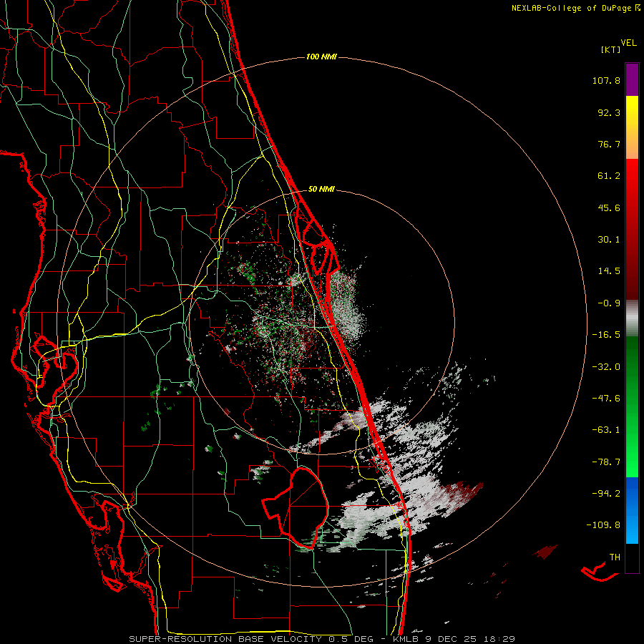Click the TH legend label
644x644 pixels.
[x=615, y=557]
